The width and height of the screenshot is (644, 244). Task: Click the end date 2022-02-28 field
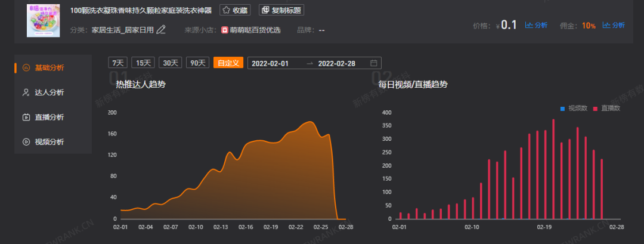336,63
